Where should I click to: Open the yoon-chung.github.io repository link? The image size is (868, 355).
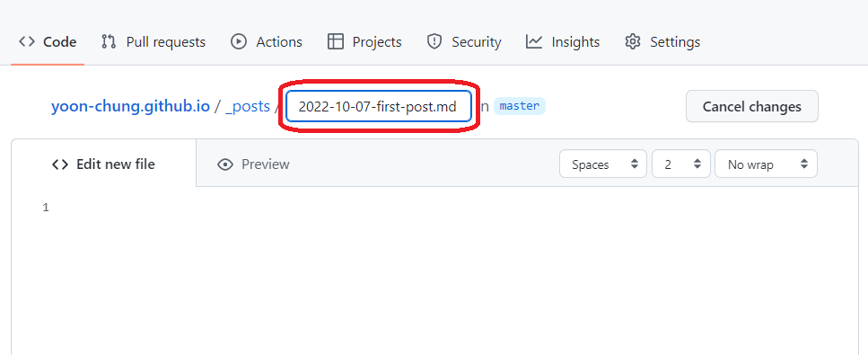(131, 106)
